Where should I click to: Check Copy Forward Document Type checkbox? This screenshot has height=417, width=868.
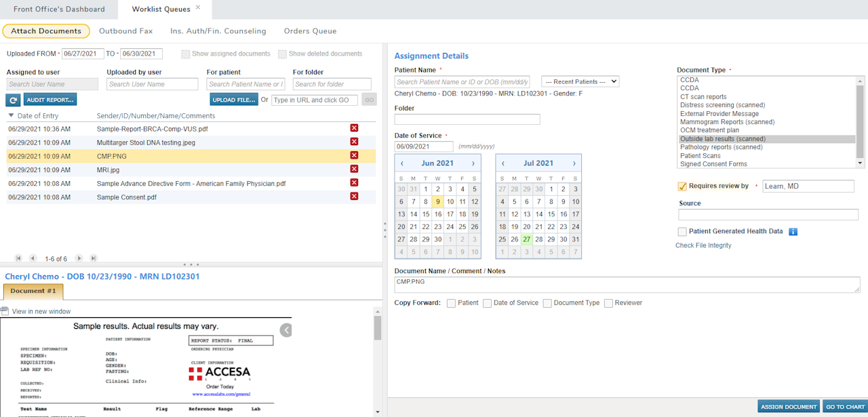[547, 303]
